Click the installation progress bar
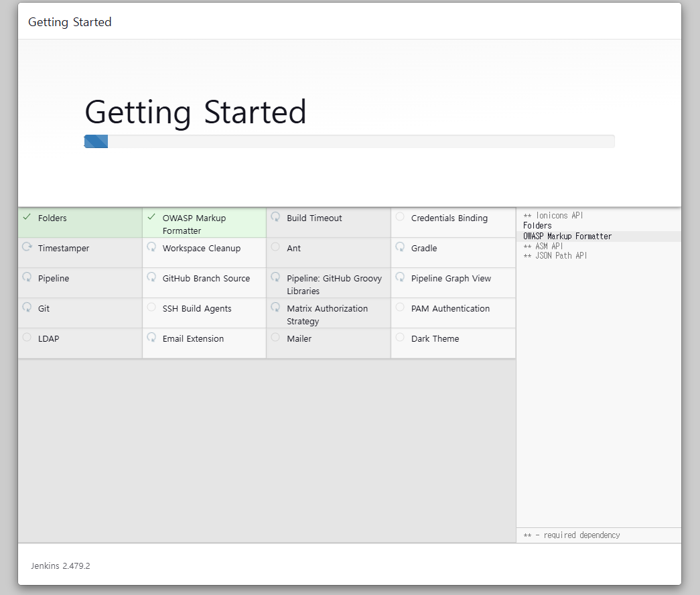Viewport: 700px width, 595px height. coord(349,141)
